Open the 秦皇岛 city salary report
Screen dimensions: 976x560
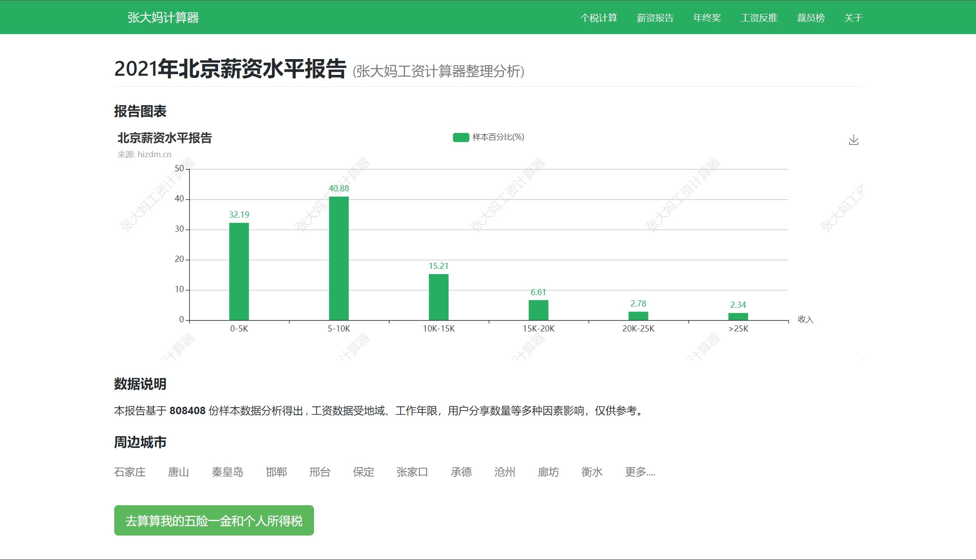[228, 472]
